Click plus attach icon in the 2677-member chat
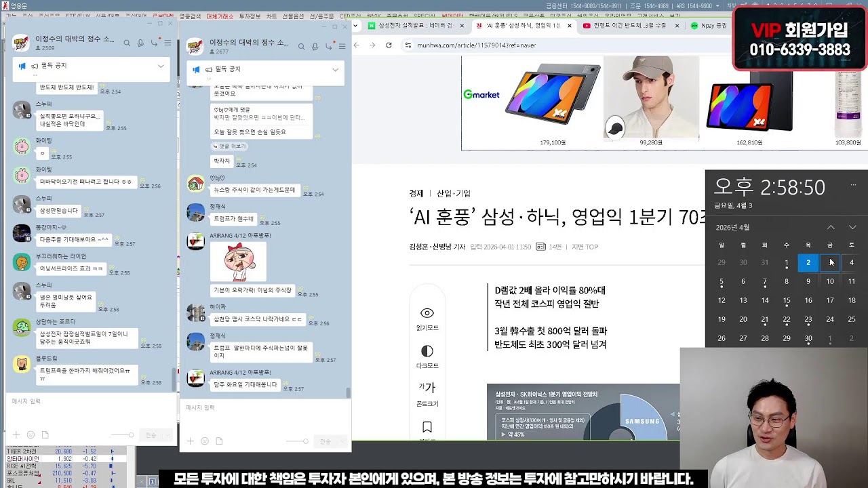The height and width of the screenshot is (488, 868). 191,441
